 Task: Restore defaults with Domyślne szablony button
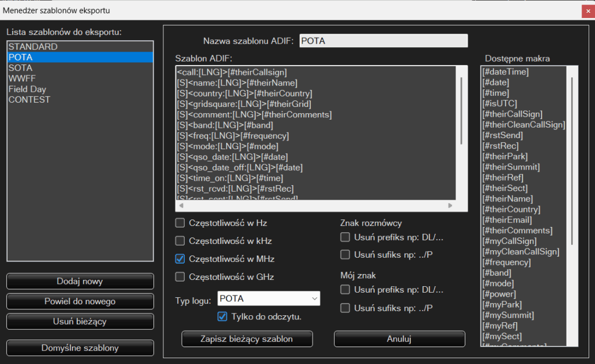(x=80, y=348)
